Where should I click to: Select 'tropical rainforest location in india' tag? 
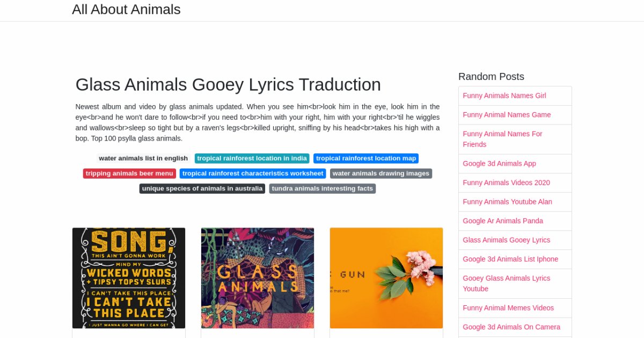pos(252,158)
